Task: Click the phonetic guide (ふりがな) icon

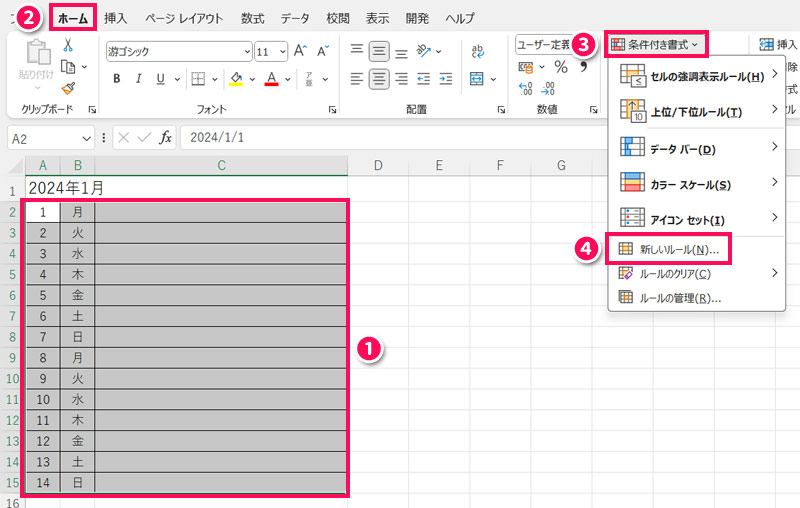Action: click(309, 79)
